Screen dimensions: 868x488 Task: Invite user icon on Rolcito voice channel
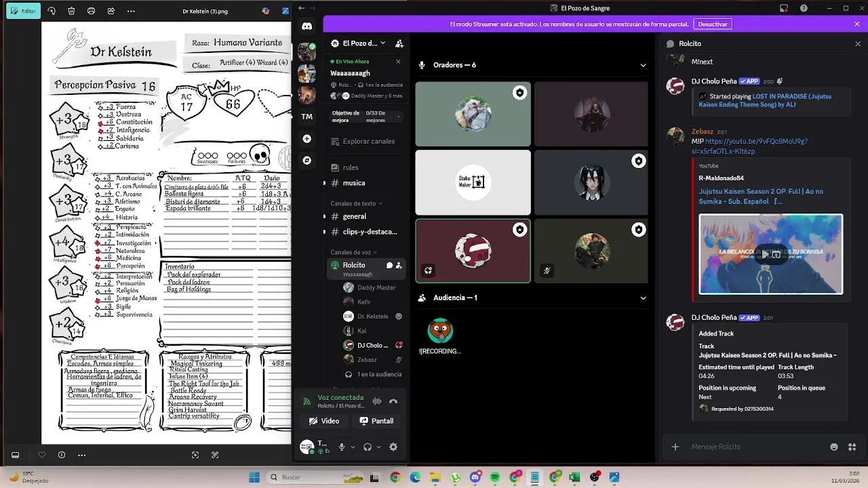coord(399,265)
